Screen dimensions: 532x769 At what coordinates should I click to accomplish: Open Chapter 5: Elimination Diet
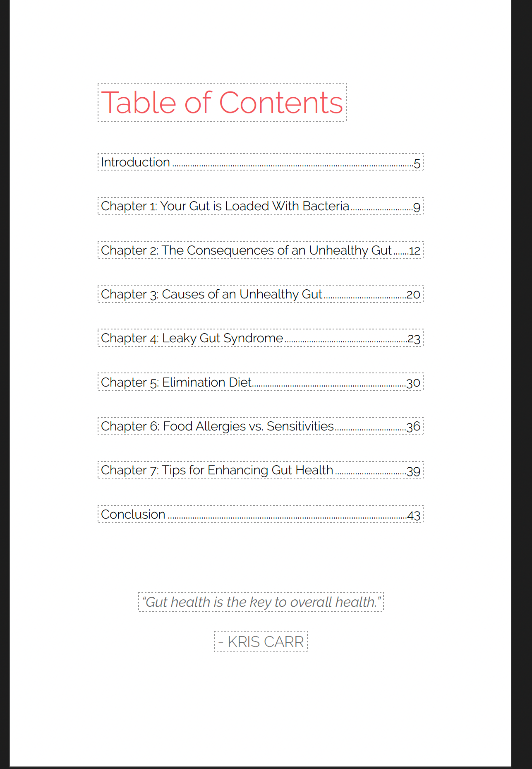coord(176,382)
